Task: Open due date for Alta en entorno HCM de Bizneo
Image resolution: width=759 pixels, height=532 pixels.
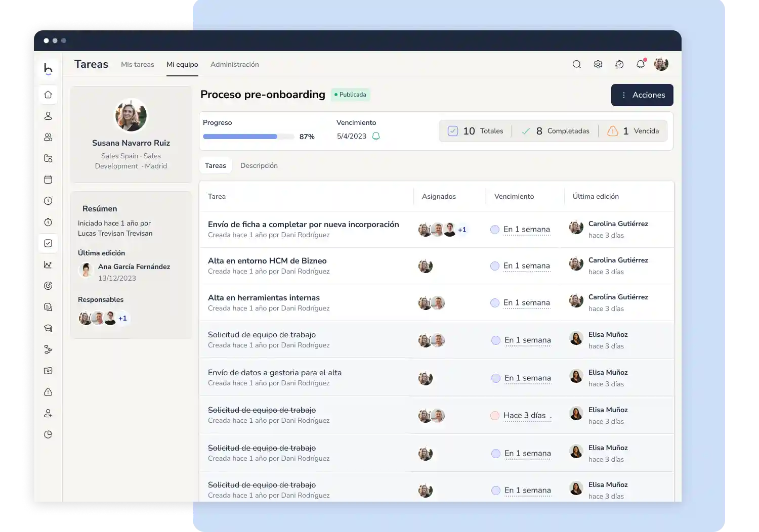Action: (527, 266)
